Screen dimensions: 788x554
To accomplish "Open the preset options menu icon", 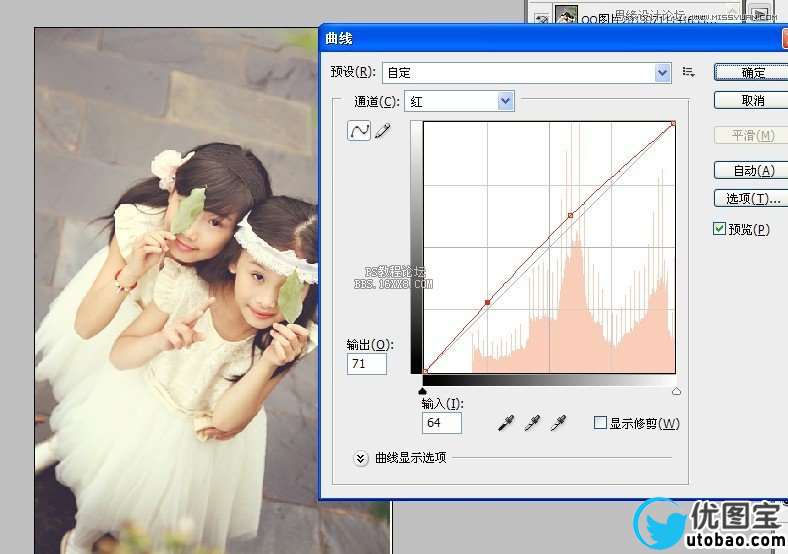I will click(688, 72).
